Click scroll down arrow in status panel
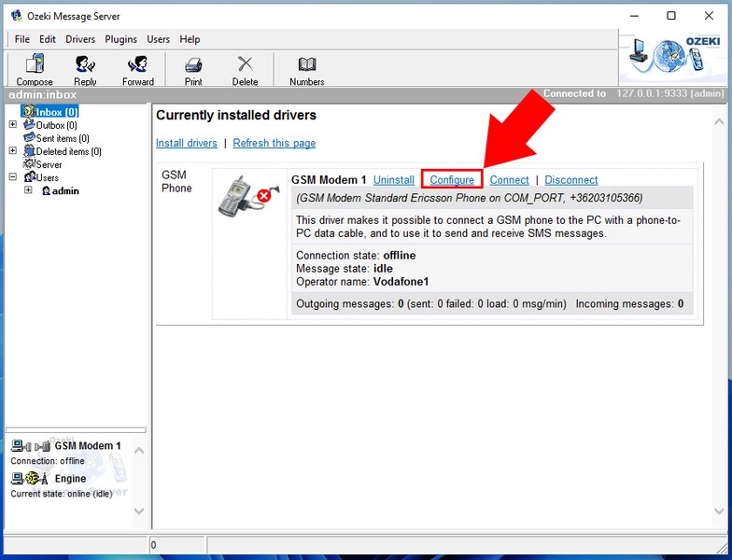Image resolution: width=732 pixels, height=560 pixels. [139, 511]
